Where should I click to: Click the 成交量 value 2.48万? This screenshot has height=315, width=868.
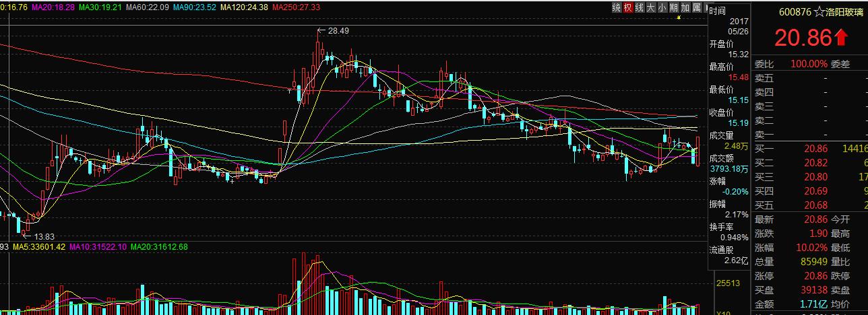pyautogui.click(x=737, y=146)
